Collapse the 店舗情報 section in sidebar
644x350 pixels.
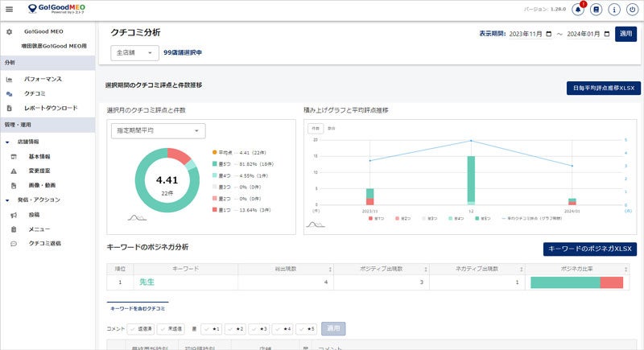click(x=7, y=142)
